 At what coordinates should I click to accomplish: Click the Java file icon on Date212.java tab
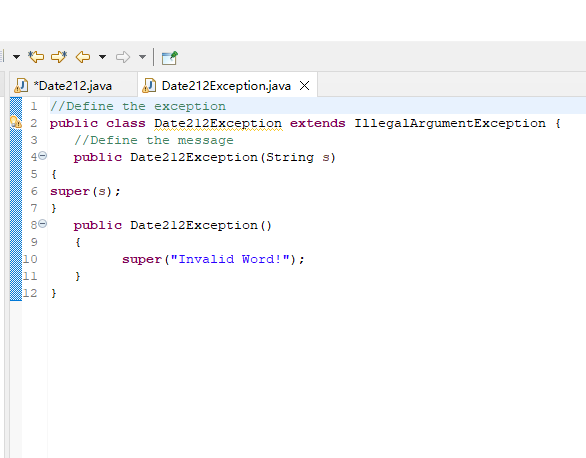coord(21,86)
